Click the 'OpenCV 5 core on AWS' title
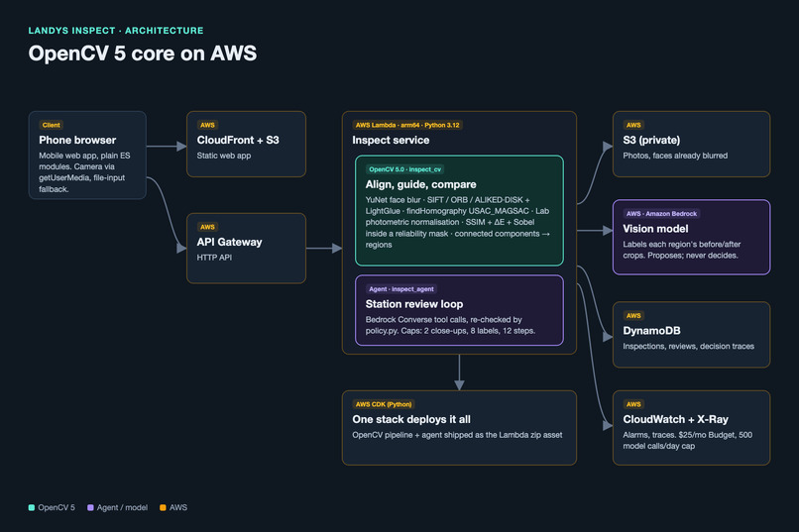The width and height of the screenshot is (799, 532). pos(143,53)
